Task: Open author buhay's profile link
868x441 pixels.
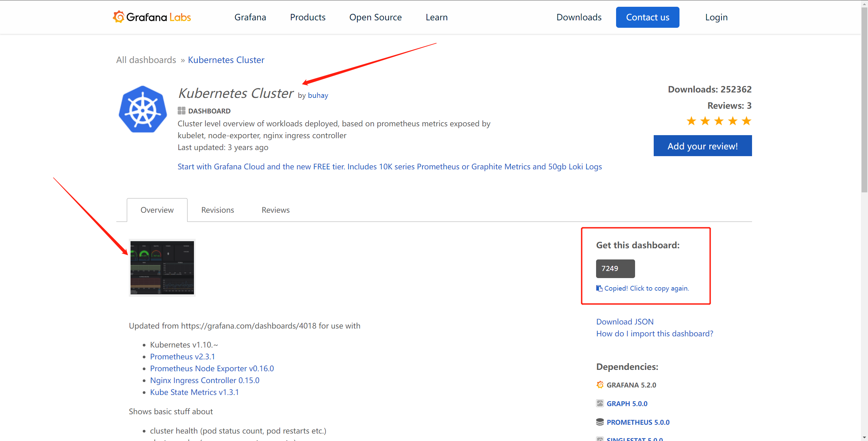Action: [x=318, y=96]
